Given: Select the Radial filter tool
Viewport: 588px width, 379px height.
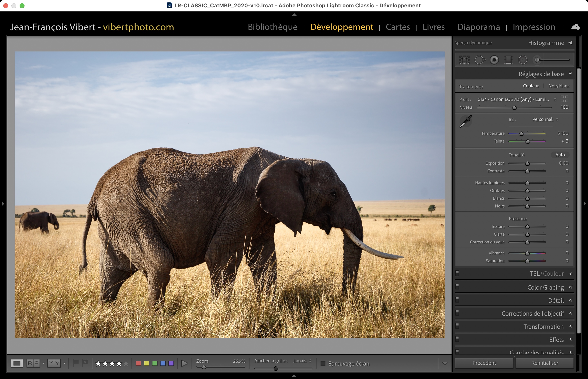Looking at the screenshot, I should 523,60.
